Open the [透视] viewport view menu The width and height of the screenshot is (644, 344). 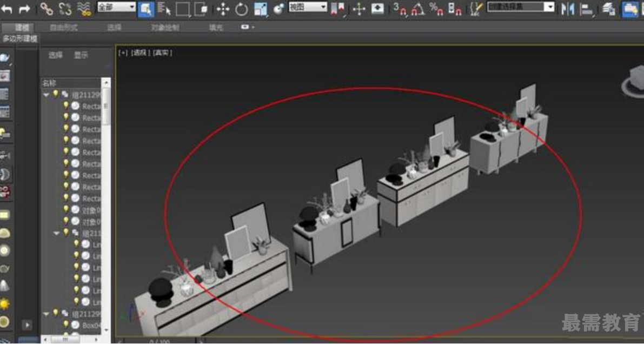click(x=140, y=52)
